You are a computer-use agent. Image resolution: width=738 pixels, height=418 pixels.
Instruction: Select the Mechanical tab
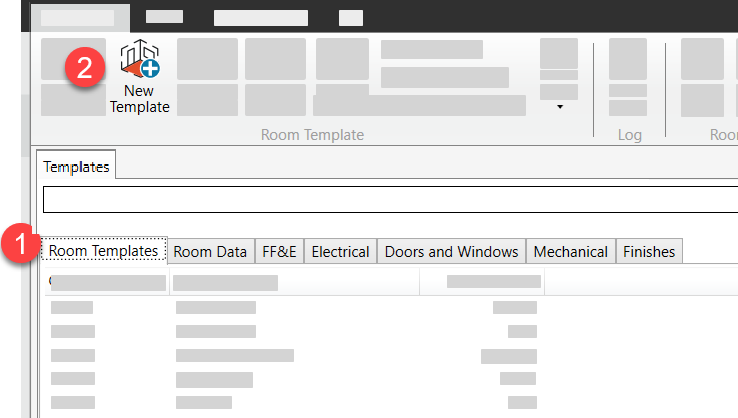pos(571,251)
